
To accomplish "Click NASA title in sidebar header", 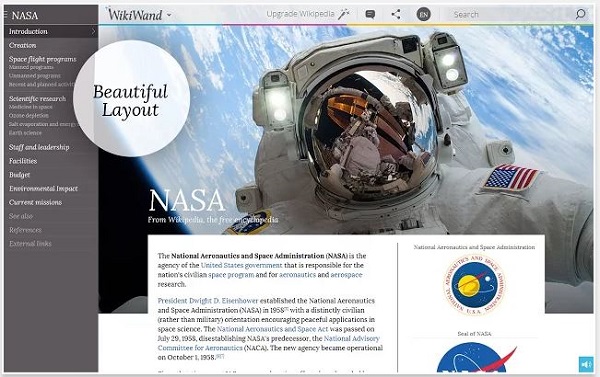I will pos(25,15).
